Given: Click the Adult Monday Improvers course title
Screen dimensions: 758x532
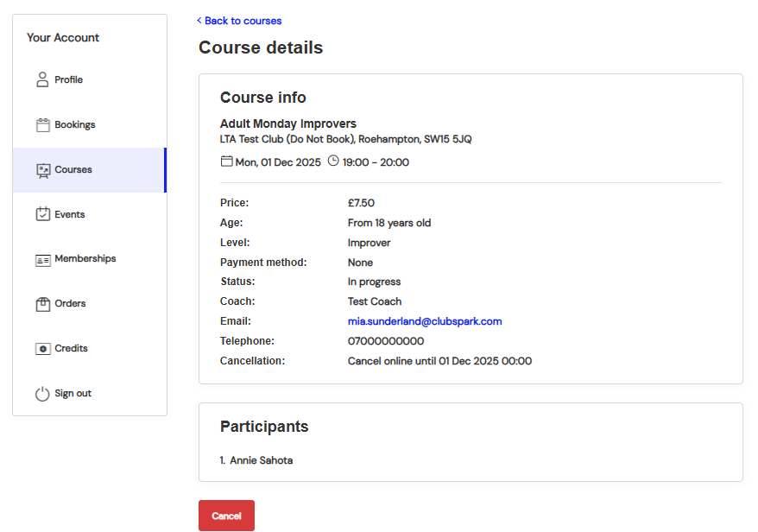Looking at the screenshot, I should pos(287,123).
